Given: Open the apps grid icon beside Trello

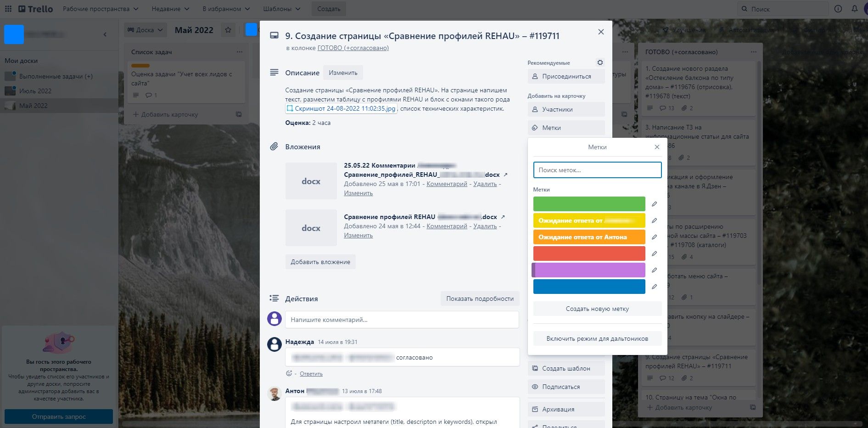Looking at the screenshot, I should coord(8,9).
